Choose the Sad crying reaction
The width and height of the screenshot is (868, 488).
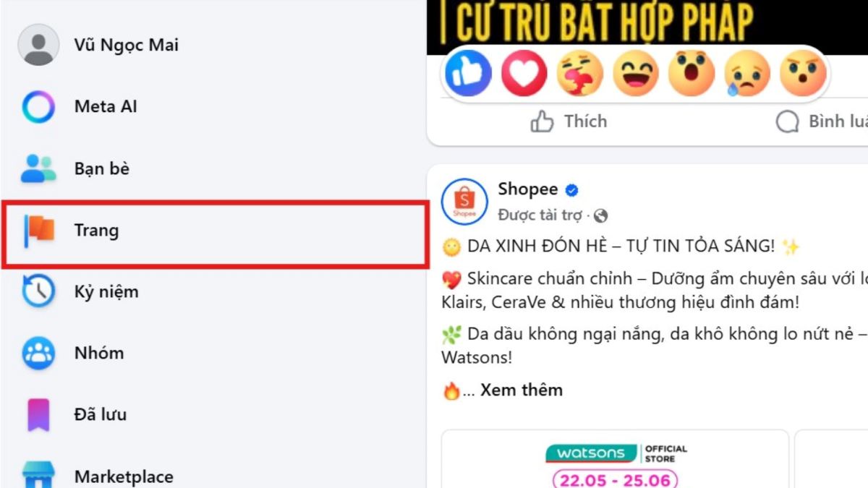tap(747, 73)
